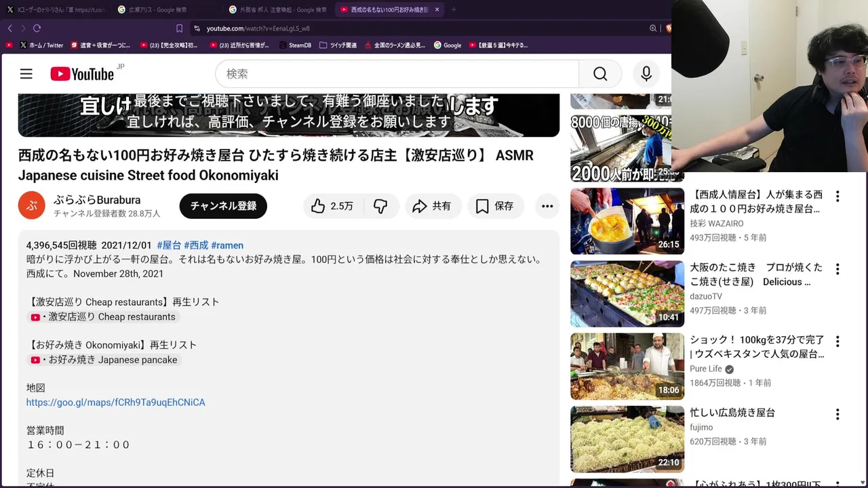Open 全国のラーメン bookmark

click(x=395, y=45)
